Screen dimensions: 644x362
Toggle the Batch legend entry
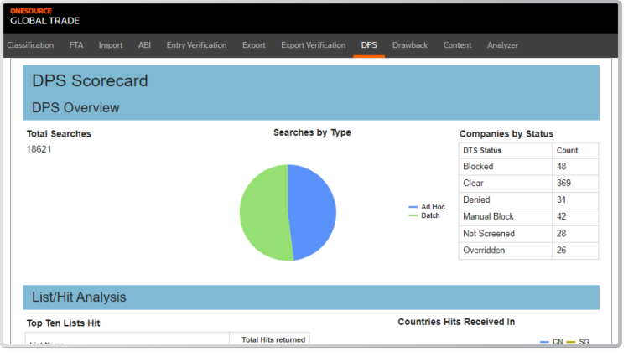click(425, 215)
